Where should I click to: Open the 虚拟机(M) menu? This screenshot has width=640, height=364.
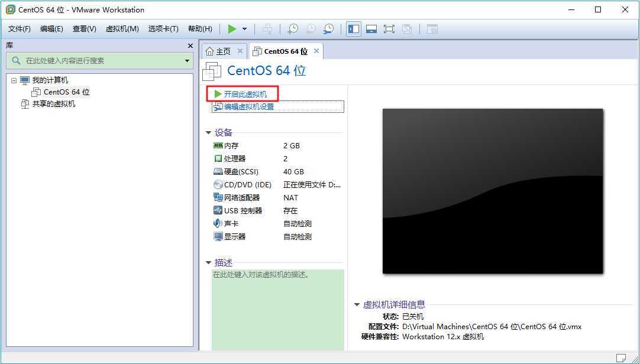(x=122, y=29)
